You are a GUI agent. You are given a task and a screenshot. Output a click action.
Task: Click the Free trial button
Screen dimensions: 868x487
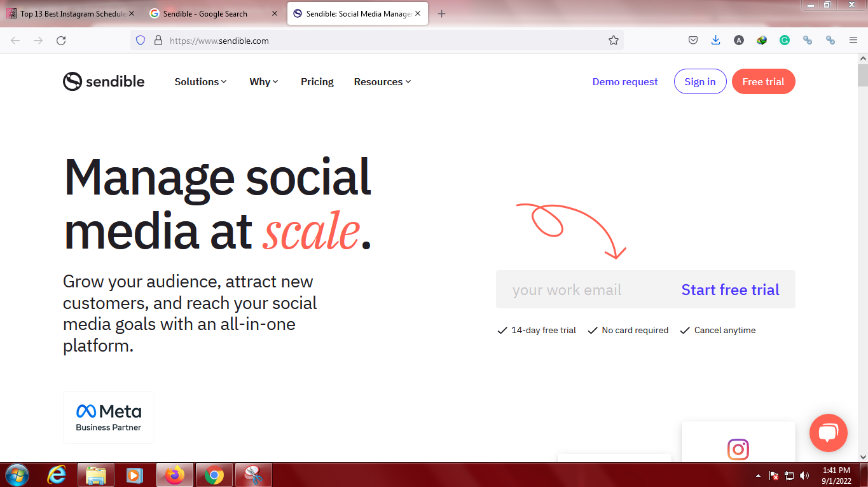click(763, 81)
